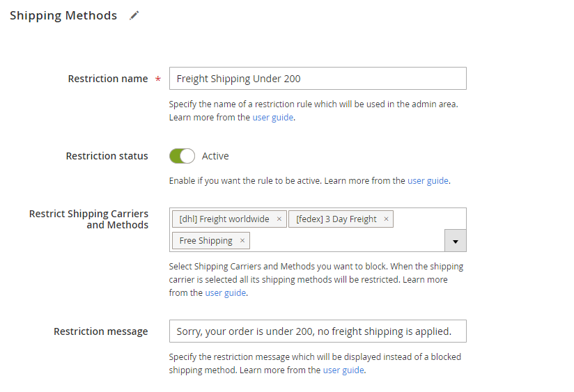Click the Shipping Methods section heading
Image resolution: width=574 pixels, height=392 pixels.
pos(63,15)
